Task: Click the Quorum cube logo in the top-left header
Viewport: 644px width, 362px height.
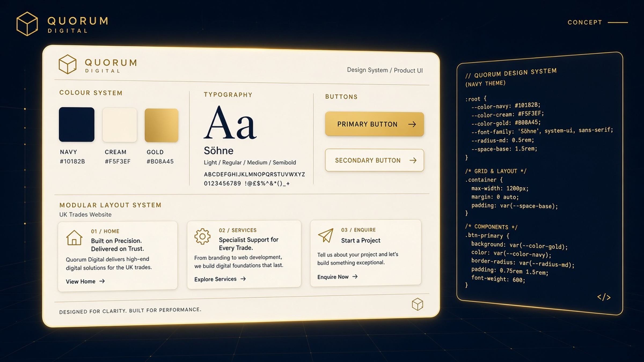Action: point(27,24)
